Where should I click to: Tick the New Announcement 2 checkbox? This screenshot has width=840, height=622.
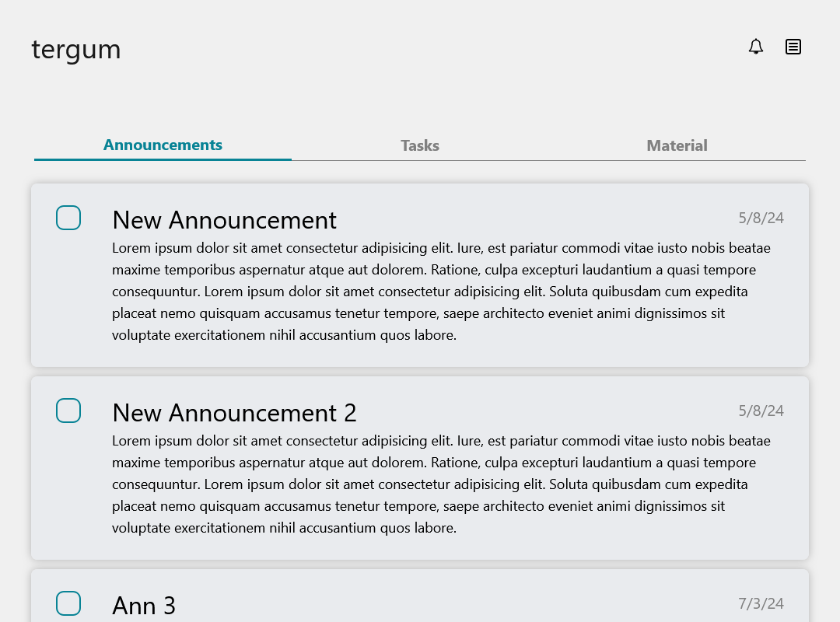(x=68, y=411)
